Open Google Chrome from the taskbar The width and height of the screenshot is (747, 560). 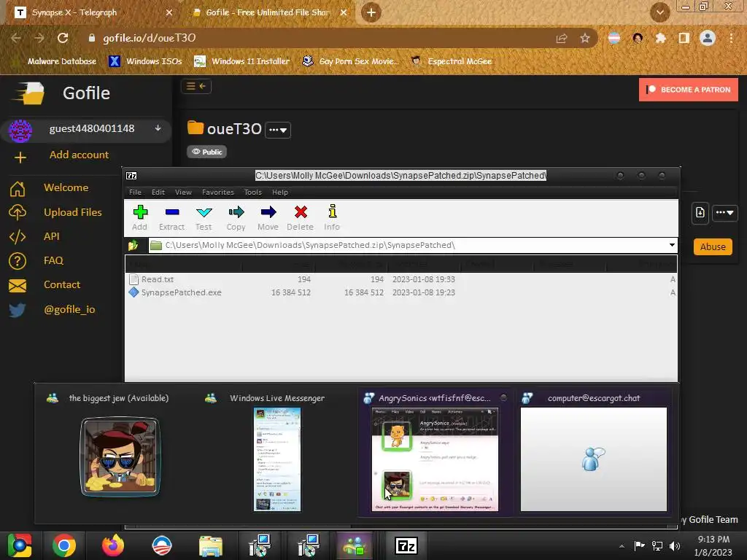tap(64, 545)
